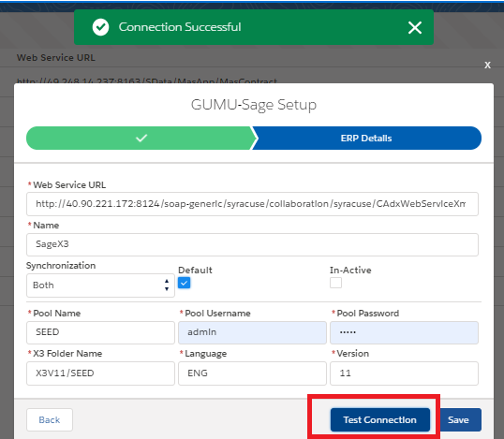Click the X3 Folder Name field
This screenshot has width=504, height=439.
(100, 373)
